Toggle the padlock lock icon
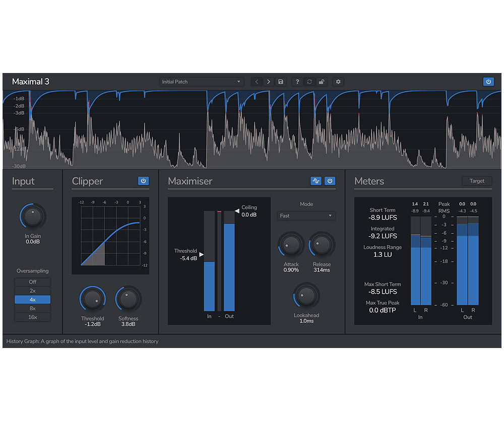This screenshot has height=421, width=504. point(321,82)
